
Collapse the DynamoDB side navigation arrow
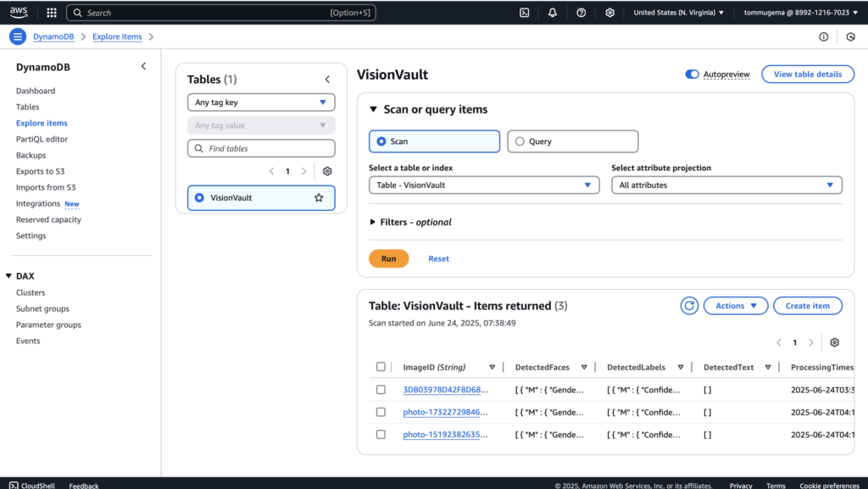pos(143,66)
